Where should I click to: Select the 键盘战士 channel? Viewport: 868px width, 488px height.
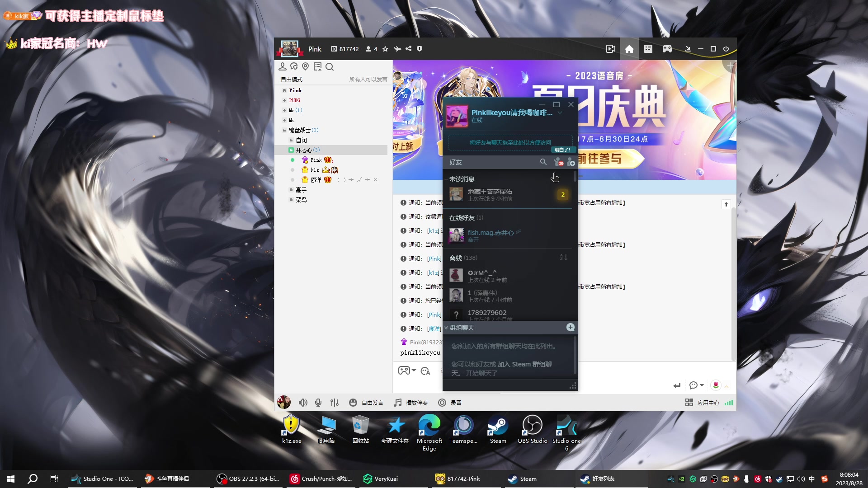click(300, 130)
